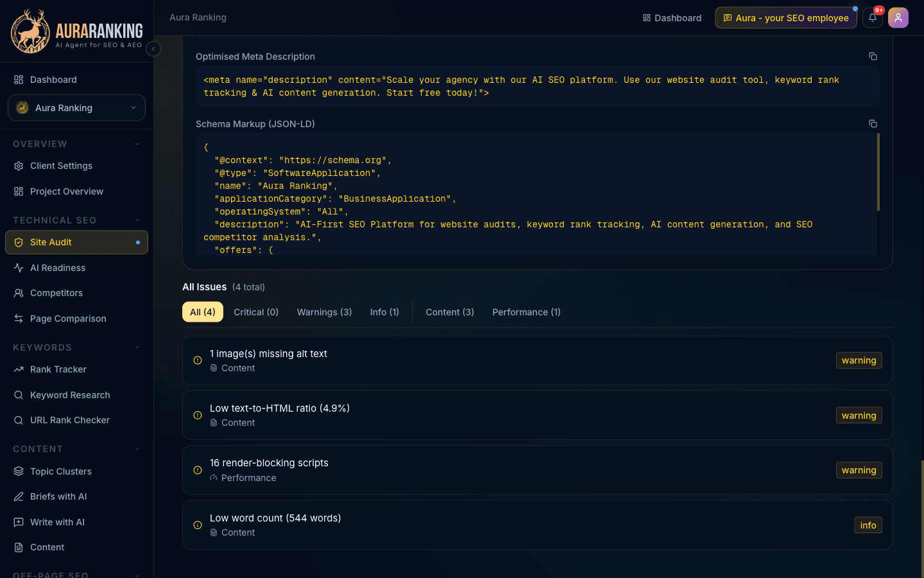924x578 pixels.
Task: Open the Briefs with AI page
Action: 76,496
